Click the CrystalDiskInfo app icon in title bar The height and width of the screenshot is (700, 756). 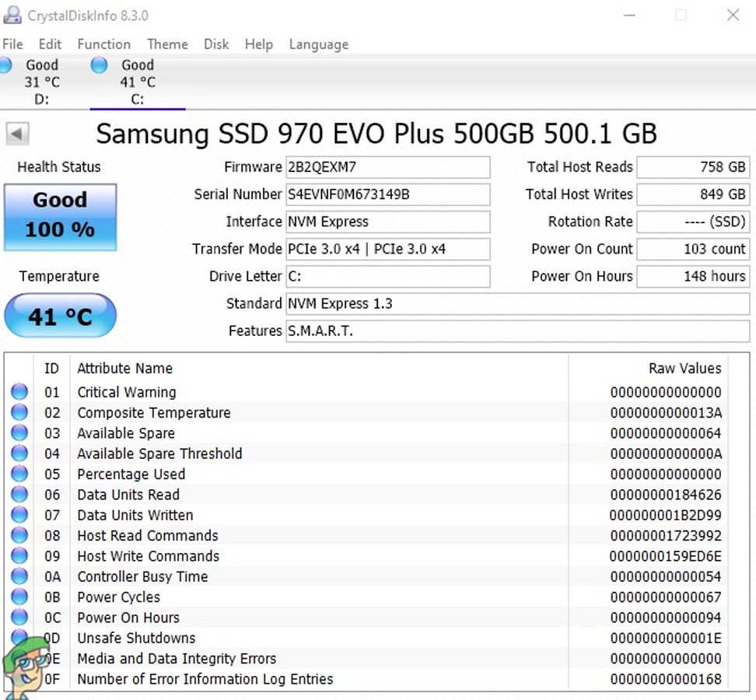(x=13, y=16)
